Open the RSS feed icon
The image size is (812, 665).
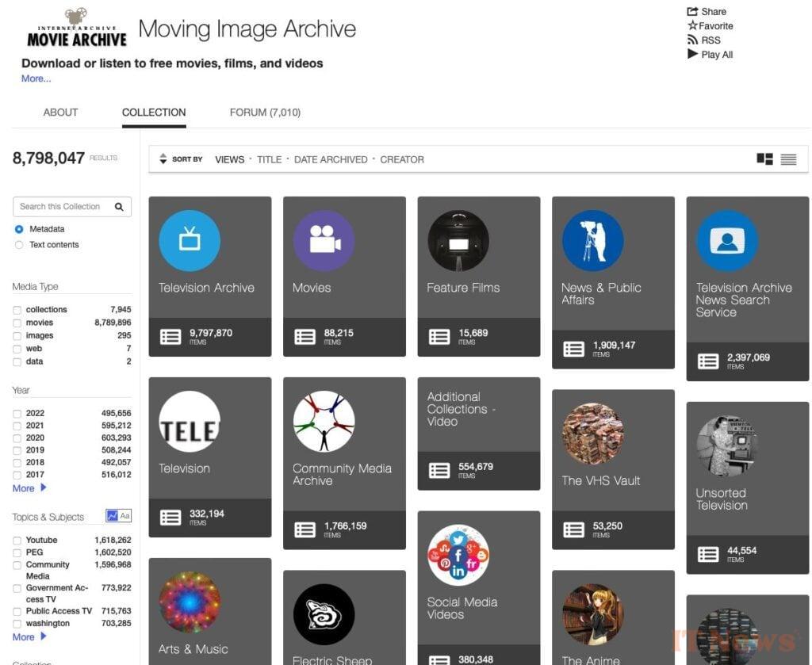point(692,40)
